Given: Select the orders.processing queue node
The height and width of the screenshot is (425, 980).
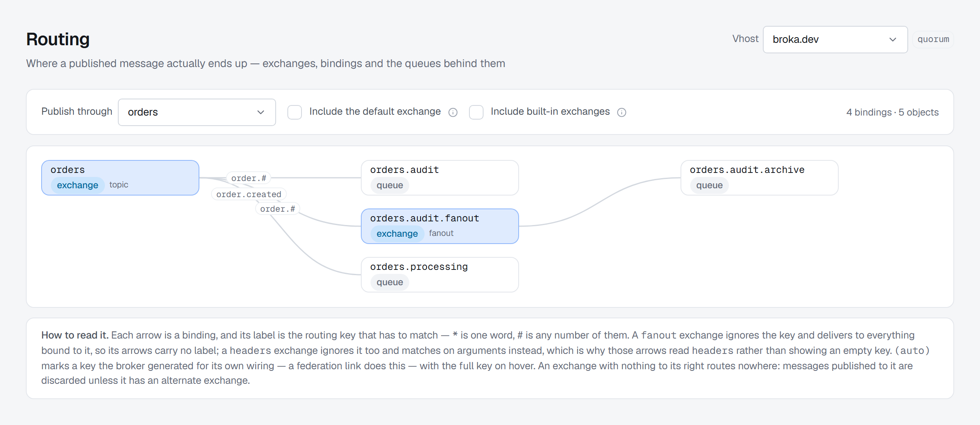Looking at the screenshot, I should [440, 275].
